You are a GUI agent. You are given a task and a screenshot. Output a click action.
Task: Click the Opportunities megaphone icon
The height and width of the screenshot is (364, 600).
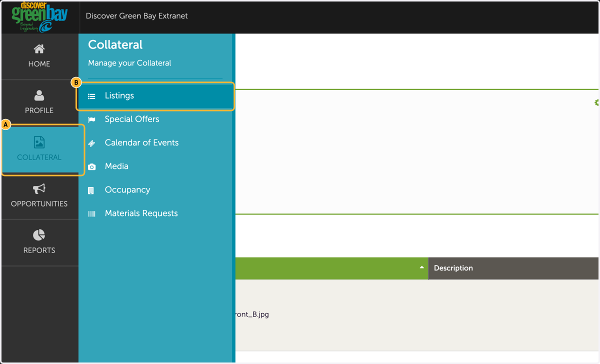39,188
